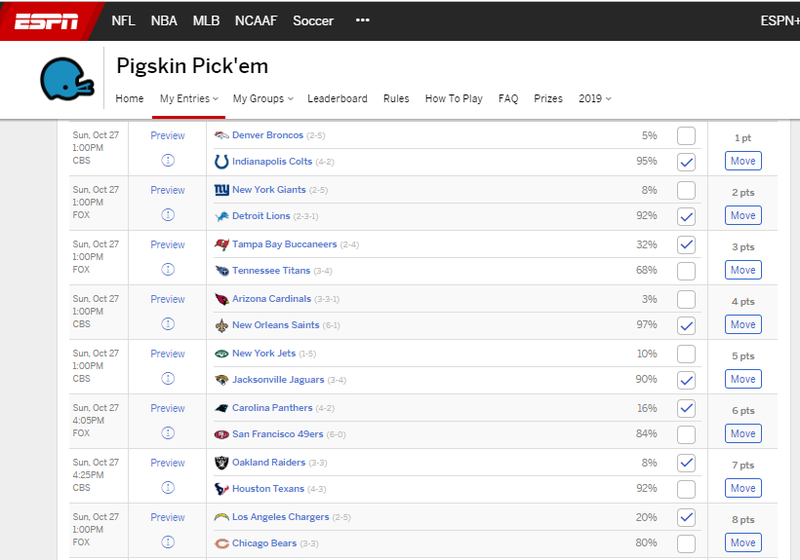The width and height of the screenshot is (800, 560).
Task: Check the San Francisco 49ers pick box
Action: pyautogui.click(x=686, y=435)
